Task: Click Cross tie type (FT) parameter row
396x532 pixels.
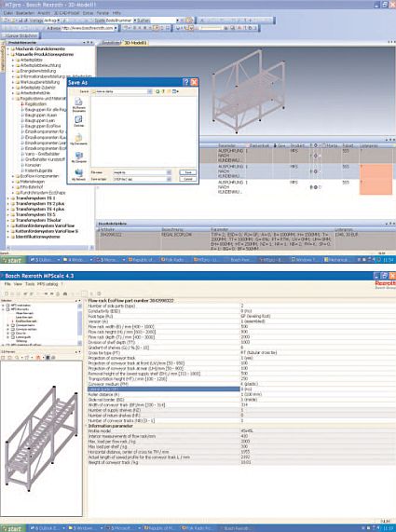Action: (x=241, y=353)
